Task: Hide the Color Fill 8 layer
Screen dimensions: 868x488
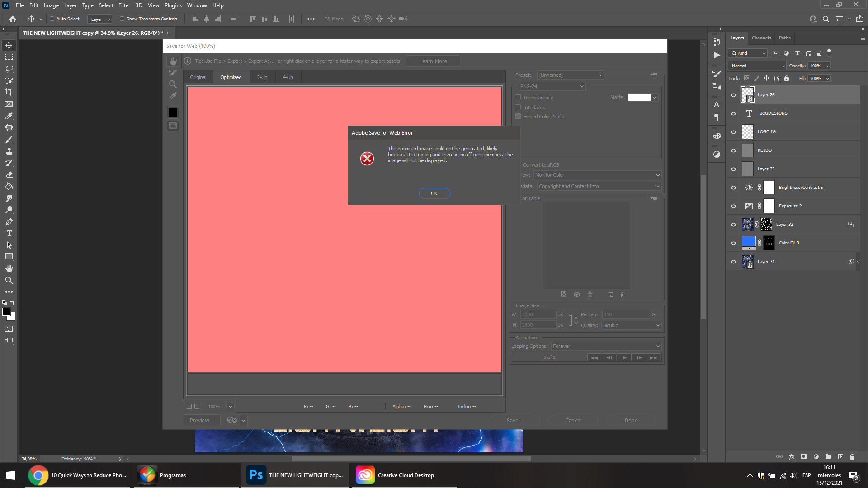Action: [734, 243]
